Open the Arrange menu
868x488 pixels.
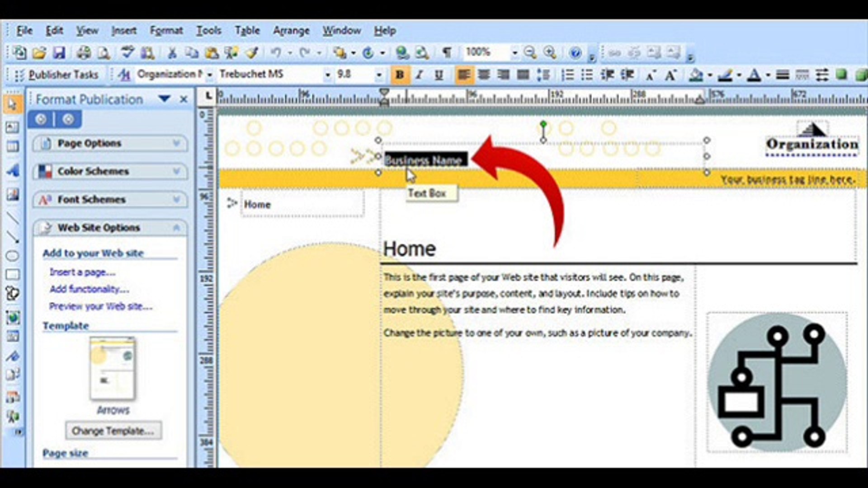pyautogui.click(x=291, y=31)
